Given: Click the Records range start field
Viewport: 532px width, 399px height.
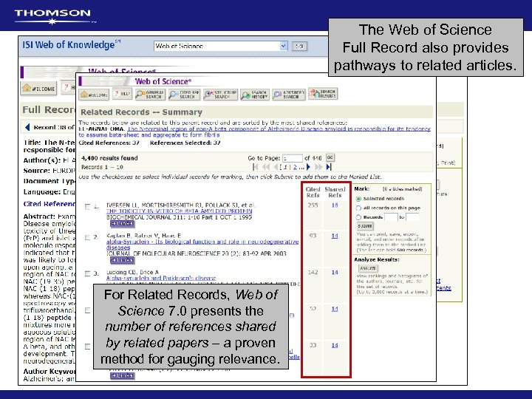Looking at the screenshot, I should click(x=391, y=217).
